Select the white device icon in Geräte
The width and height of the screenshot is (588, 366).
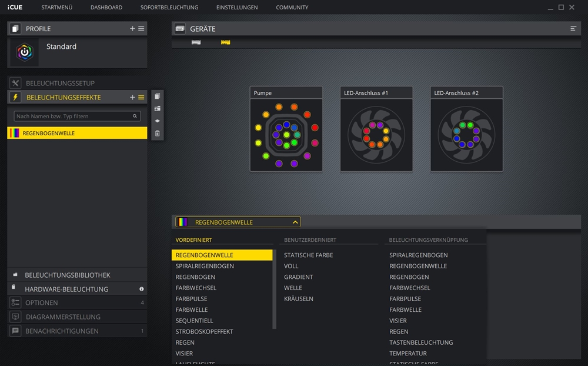pos(196,42)
